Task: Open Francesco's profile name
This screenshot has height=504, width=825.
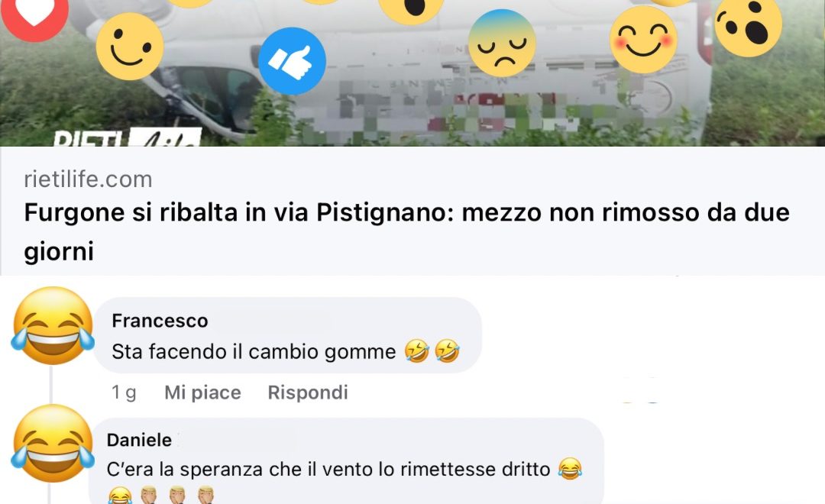Action: pyautogui.click(x=160, y=321)
